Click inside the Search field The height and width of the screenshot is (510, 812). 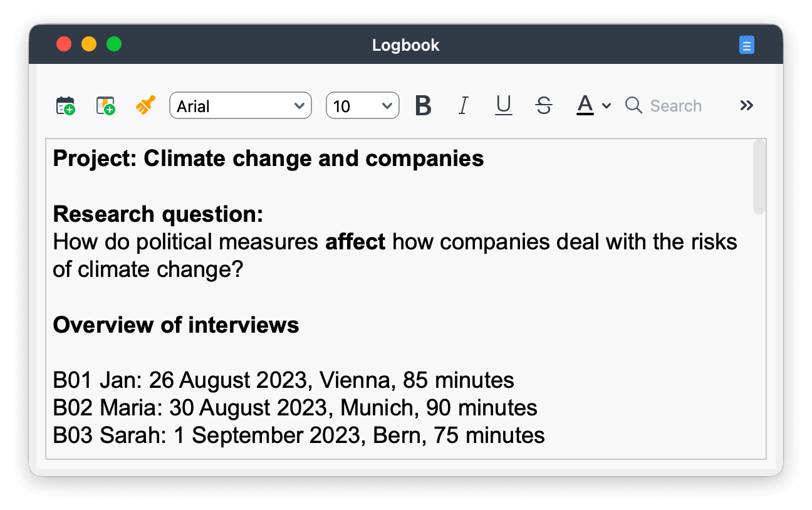pyautogui.click(x=675, y=106)
